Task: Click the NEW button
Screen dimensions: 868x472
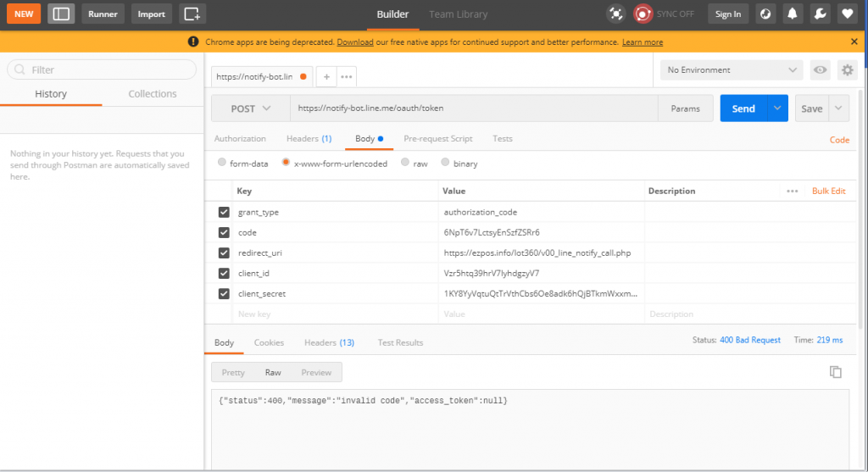Action: click(x=24, y=14)
